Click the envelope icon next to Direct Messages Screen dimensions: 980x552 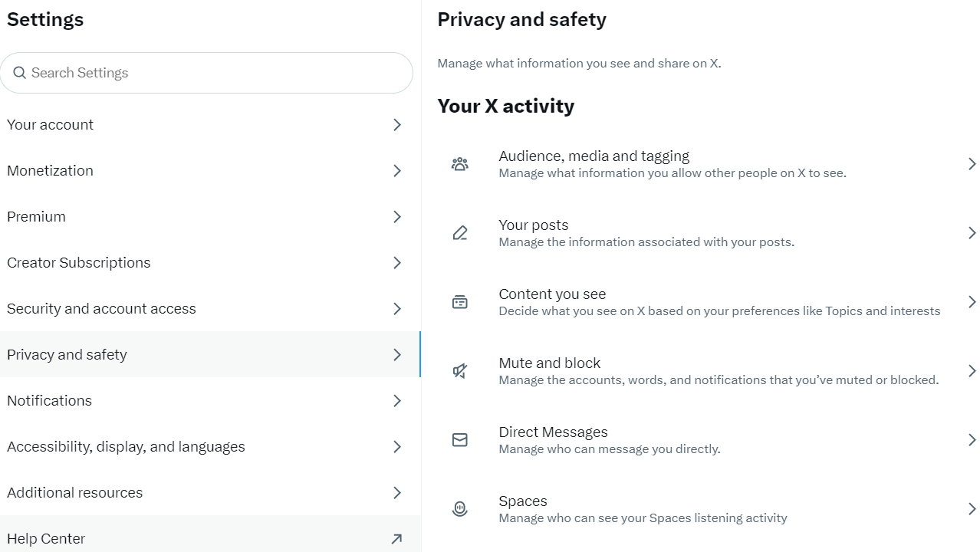(x=460, y=439)
